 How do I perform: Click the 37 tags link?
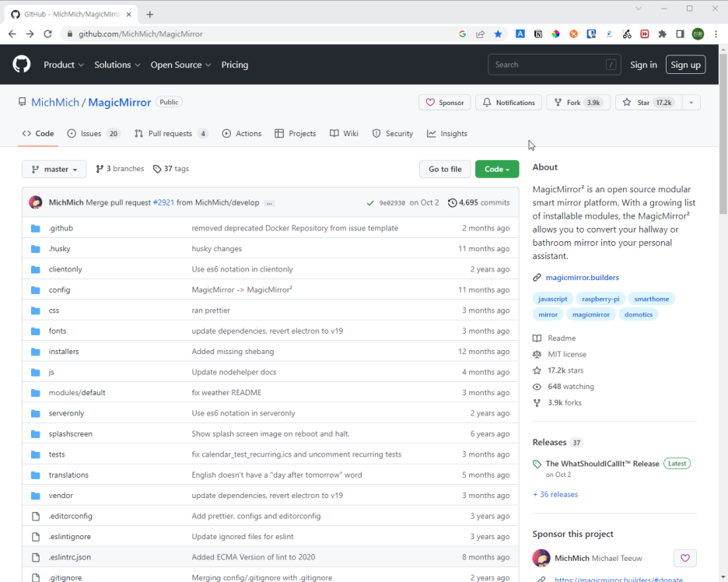171,169
